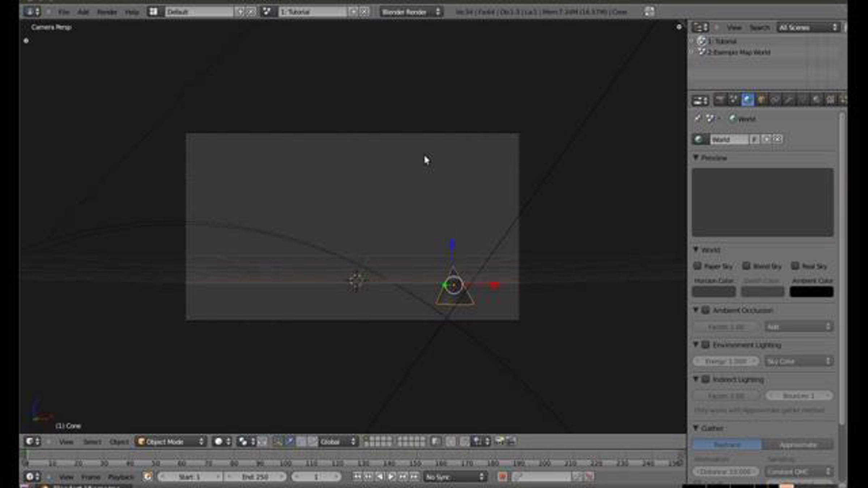The image size is (868, 488).
Task: Click the play animation button in timeline
Action: [x=391, y=477]
